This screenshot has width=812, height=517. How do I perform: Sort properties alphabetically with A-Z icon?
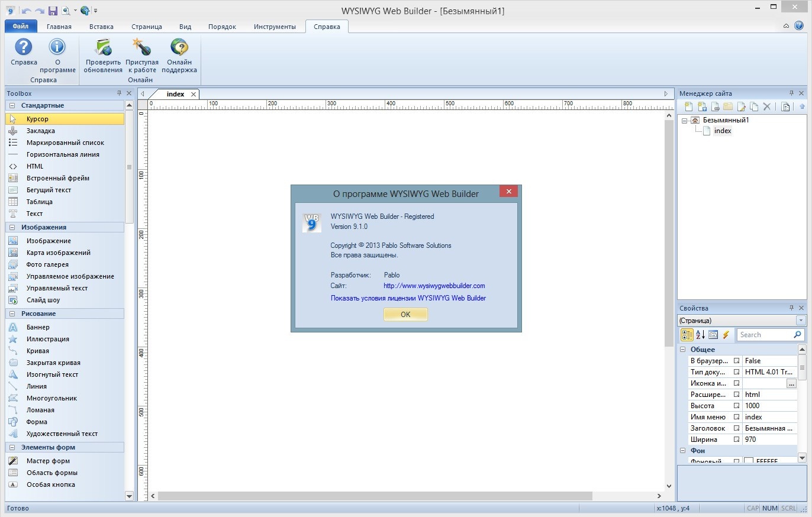700,335
